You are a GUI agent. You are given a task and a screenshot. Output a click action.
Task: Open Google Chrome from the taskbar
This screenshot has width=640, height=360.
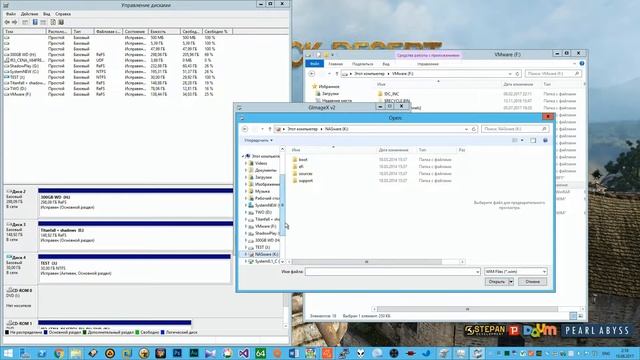(x=59, y=353)
